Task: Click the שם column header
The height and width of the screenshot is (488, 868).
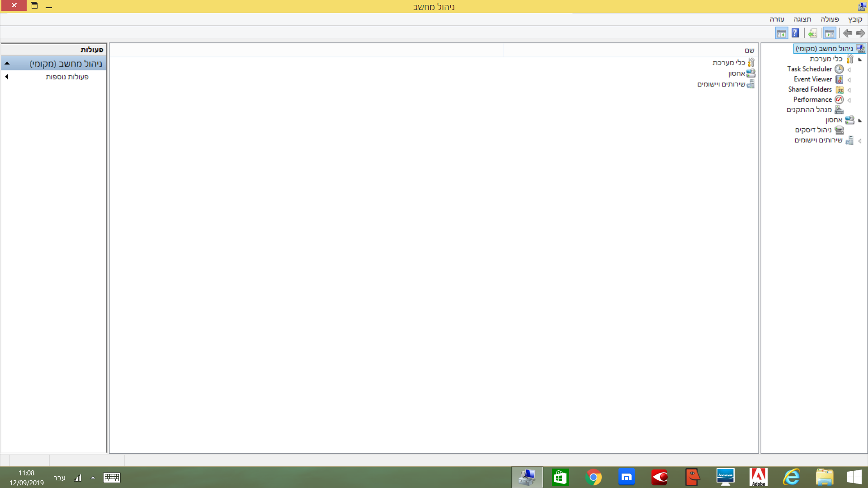Action: (749, 50)
